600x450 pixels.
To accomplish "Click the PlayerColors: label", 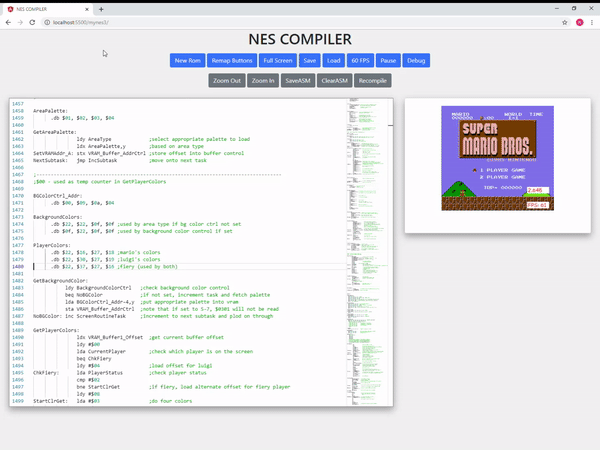I will [x=52, y=245].
